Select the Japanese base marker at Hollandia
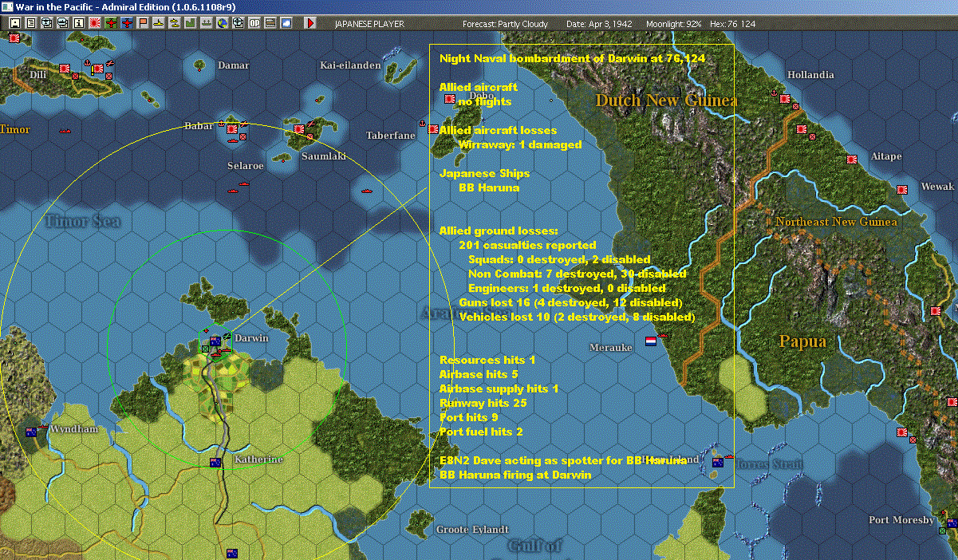The height and width of the screenshot is (560, 958). coord(785,99)
